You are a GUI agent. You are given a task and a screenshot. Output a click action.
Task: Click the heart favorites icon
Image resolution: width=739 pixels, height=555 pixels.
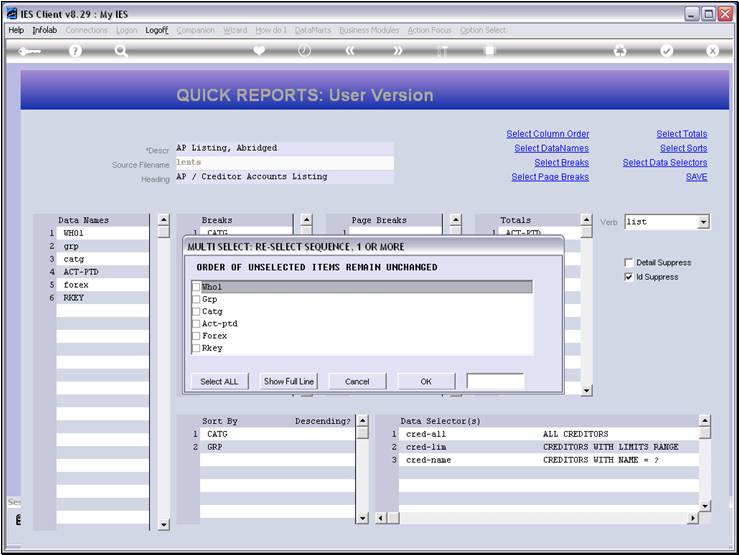click(x=259, y=50)
